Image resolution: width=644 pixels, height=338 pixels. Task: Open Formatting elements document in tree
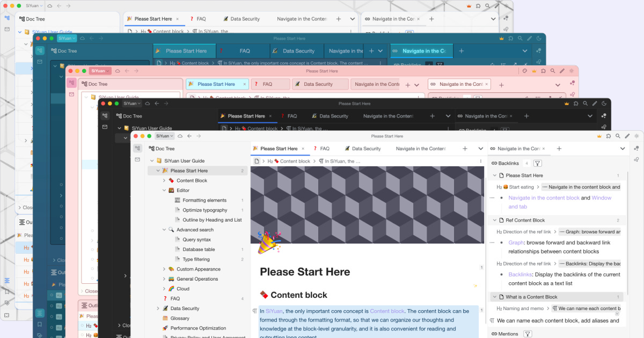204,200
